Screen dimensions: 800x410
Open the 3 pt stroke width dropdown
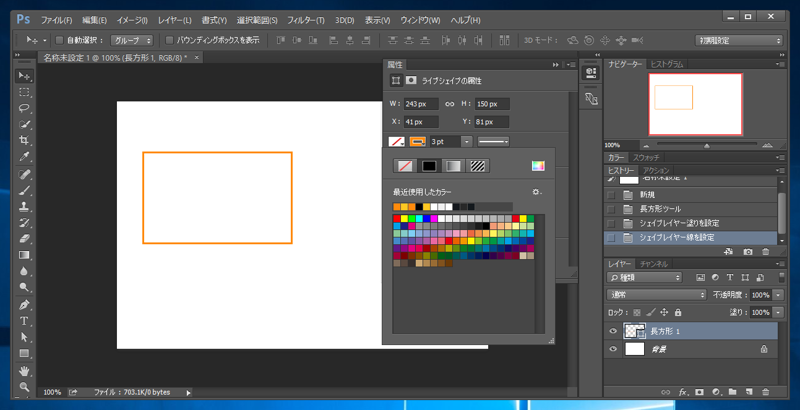point(466,142)
